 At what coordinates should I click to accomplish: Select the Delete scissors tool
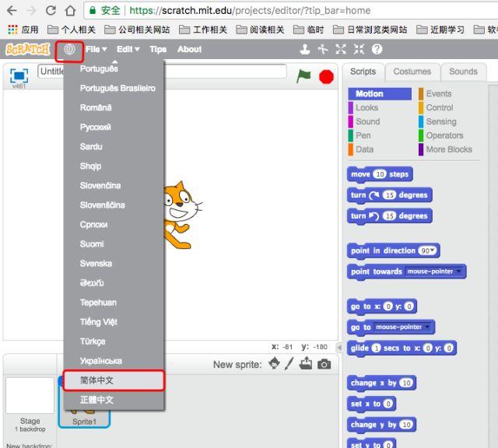[x=323, y=49]
